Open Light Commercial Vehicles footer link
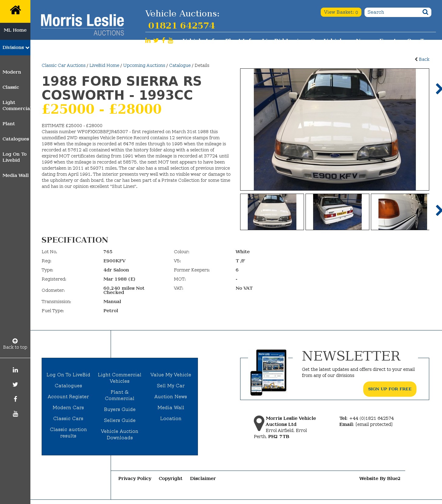The height and width of the screenshot is (504, 442). [x=120, y=378]
